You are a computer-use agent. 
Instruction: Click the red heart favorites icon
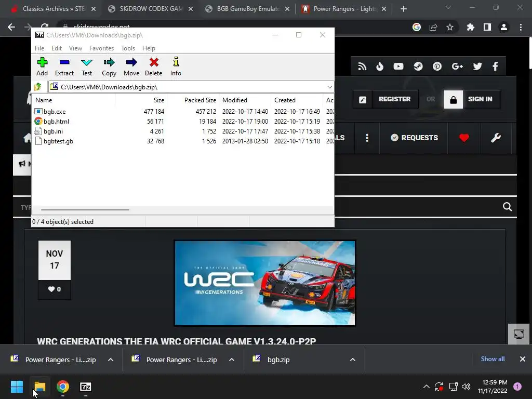464,138
